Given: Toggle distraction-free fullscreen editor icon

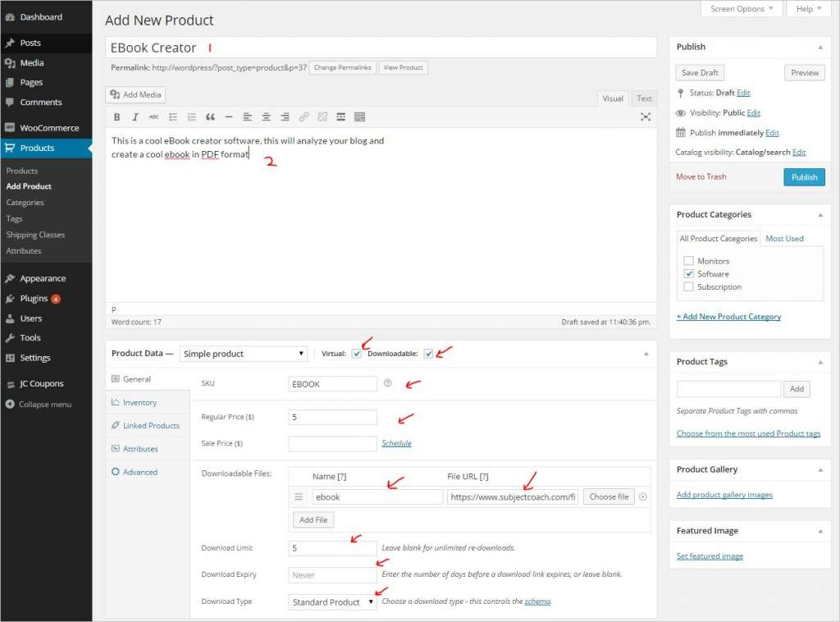Looking at the screenshot, I should click(646, 117).
